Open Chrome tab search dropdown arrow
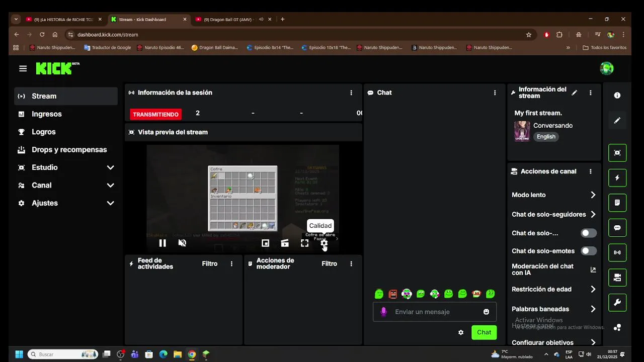Image resolution: width=644 pixels, height=362 pixels. (x=16, y=19)
